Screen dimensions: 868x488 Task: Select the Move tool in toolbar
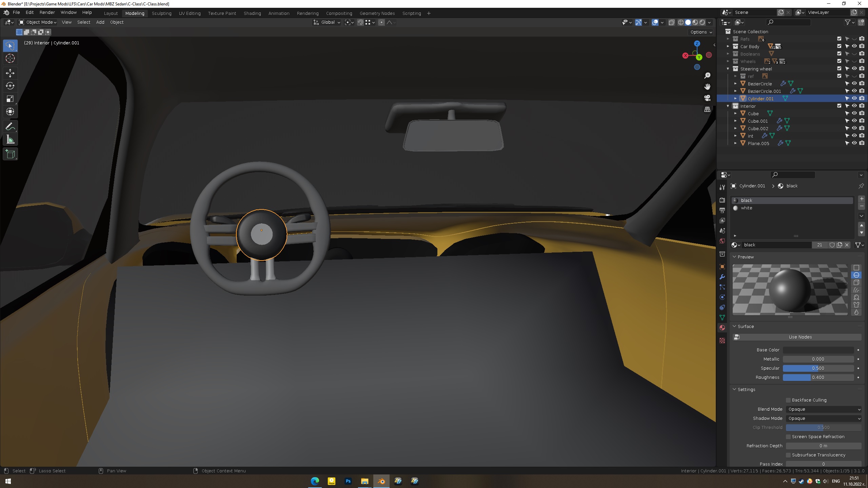point(10,73)
